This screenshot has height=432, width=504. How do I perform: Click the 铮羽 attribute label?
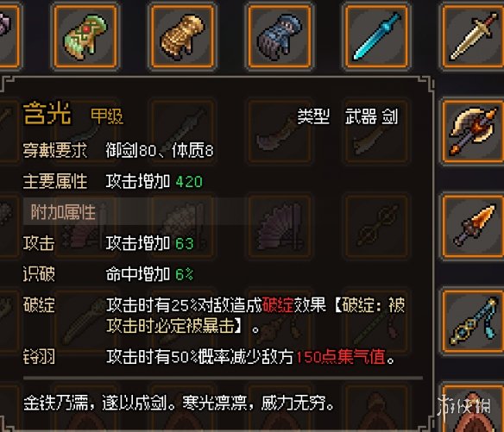(39, 357)
